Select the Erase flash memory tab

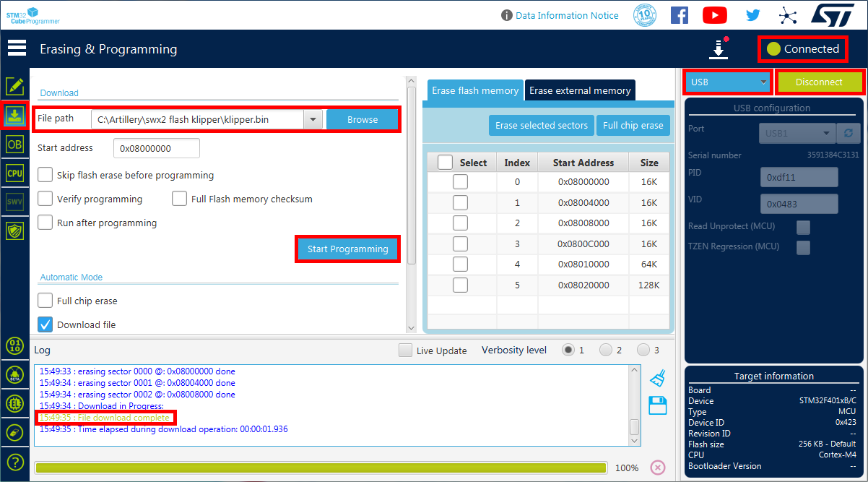coord(474,90)
